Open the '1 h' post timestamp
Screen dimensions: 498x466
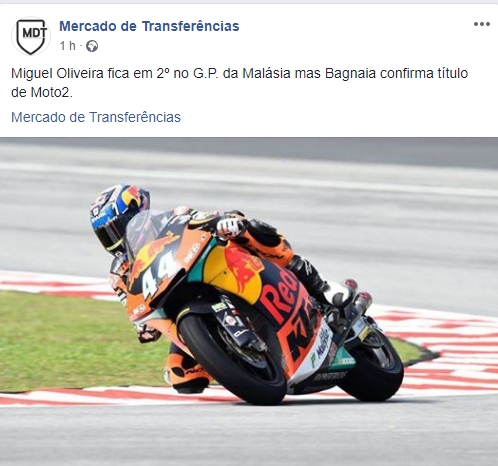[67, 46]
